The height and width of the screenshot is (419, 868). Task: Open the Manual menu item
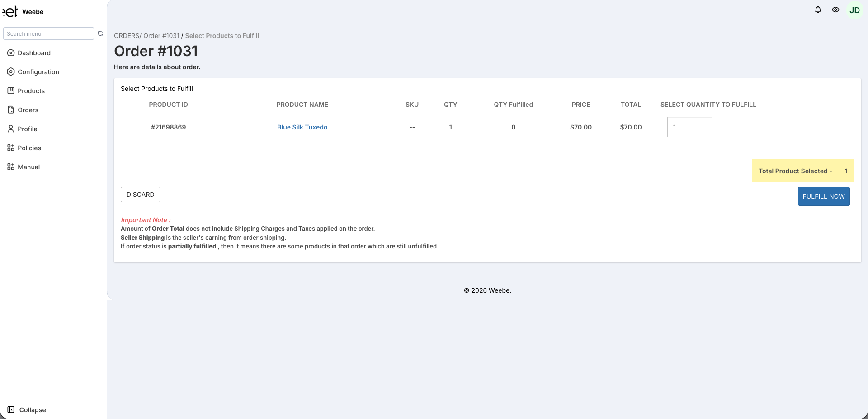click(x=28, y=167)
